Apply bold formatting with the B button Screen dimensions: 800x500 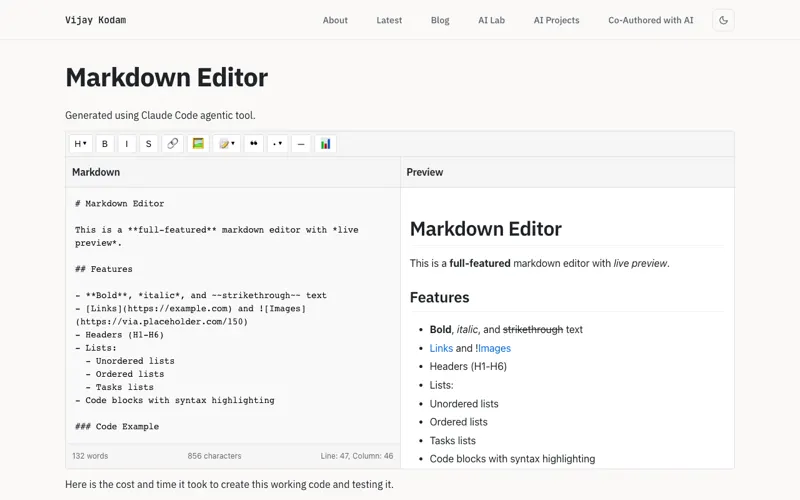105,144
